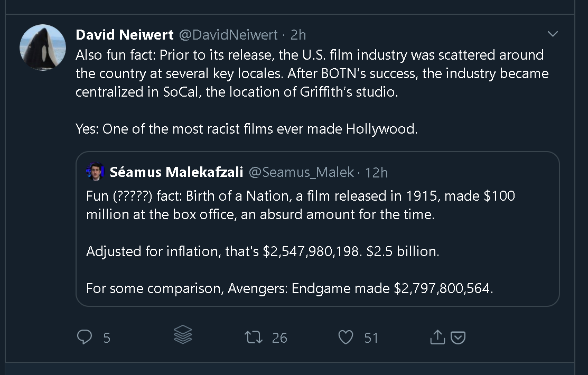588x375 pixels.
Task: Open David Neiwert's orca profile picture
Action: [43, 47]
